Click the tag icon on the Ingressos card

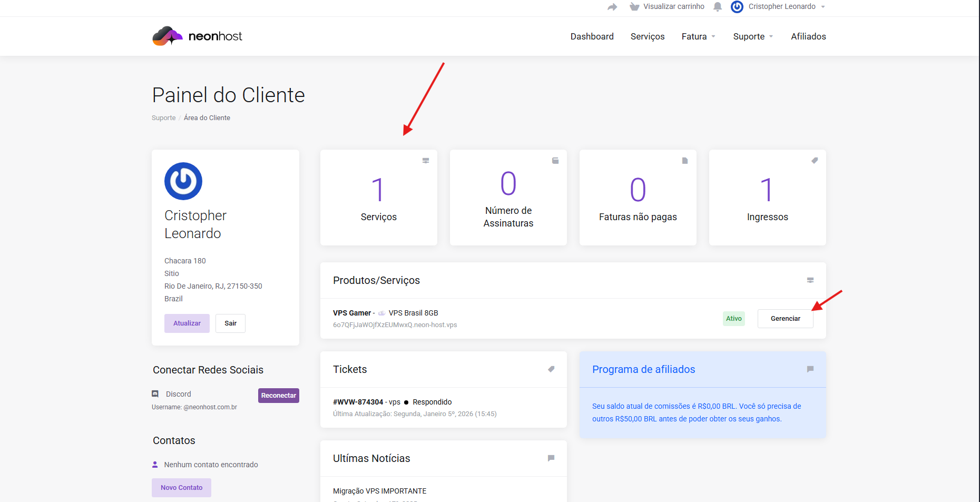[x=815, y=161]
